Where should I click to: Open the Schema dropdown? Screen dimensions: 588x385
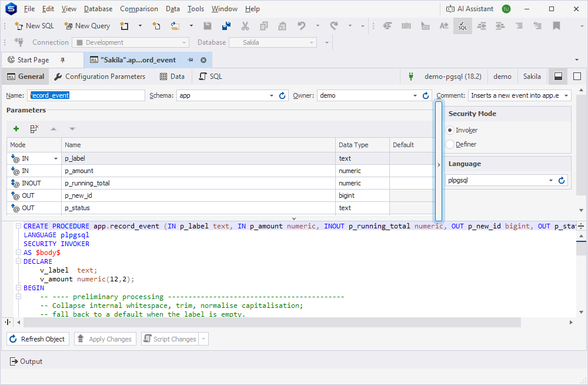[272, 96]
